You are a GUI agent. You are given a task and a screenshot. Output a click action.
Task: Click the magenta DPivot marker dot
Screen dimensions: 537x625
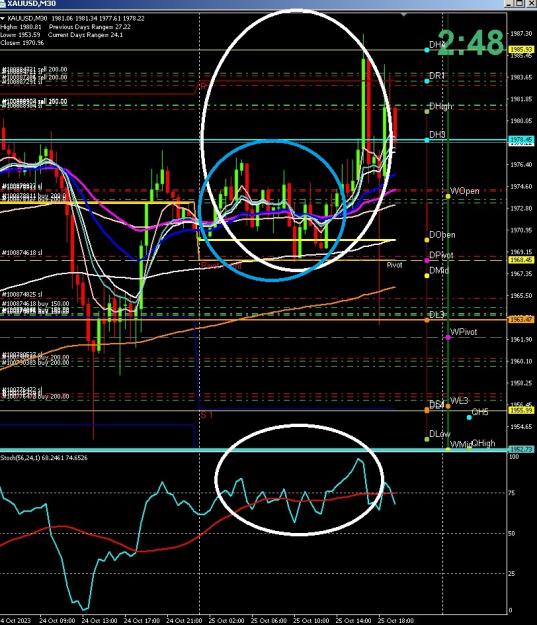coord(427,261)
